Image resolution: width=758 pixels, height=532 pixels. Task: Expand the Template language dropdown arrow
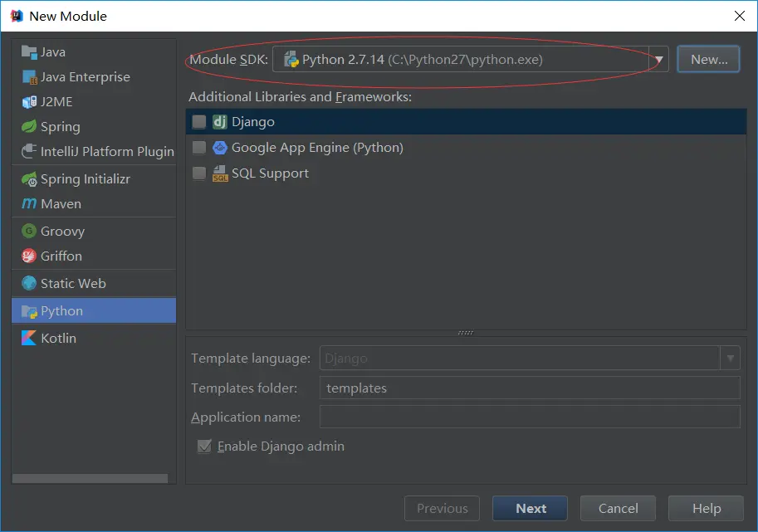pyautogui.click(x=730, y=358)
